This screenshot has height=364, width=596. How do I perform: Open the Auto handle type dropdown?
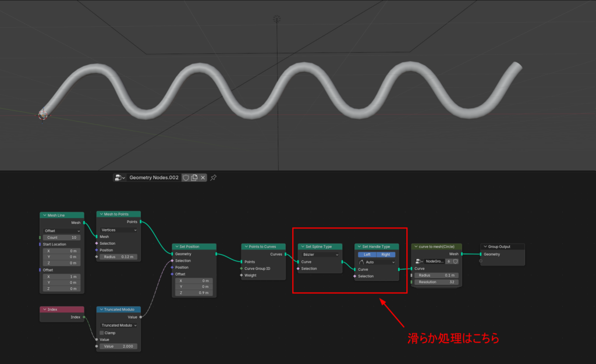tap(377, 262)
